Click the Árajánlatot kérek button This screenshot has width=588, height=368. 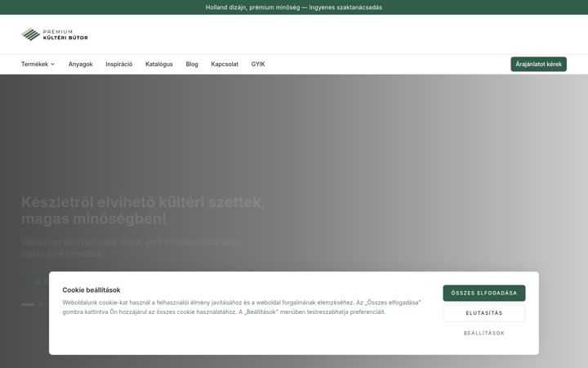(538, 65)
